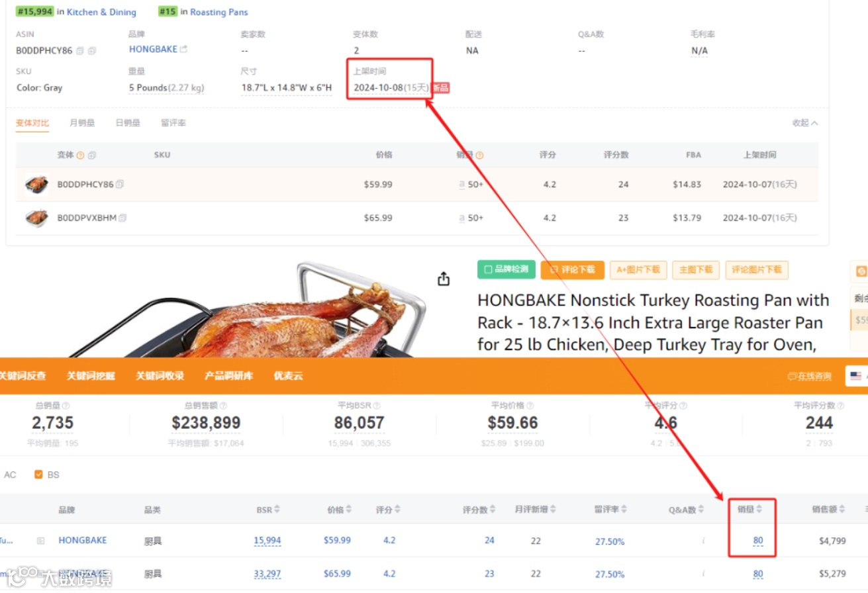Open the B0DDPVXBHM variant thumbnail
868x593 pixels.
coord(36,218)
